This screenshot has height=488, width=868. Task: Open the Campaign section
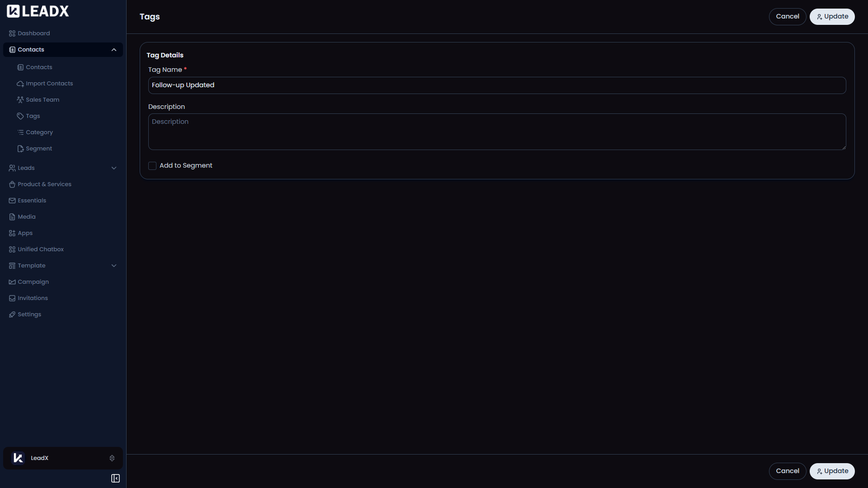[x=33, y=282]
